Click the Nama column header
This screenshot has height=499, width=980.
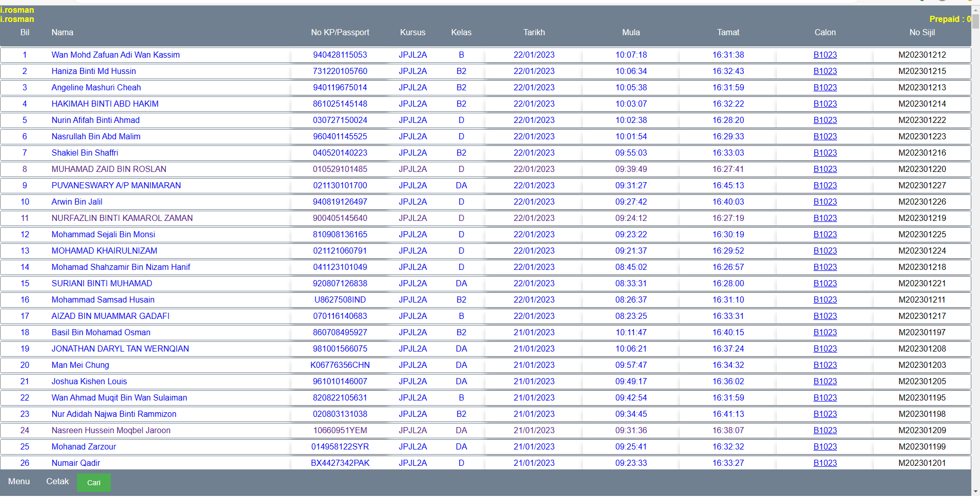[x=62, y=32]
